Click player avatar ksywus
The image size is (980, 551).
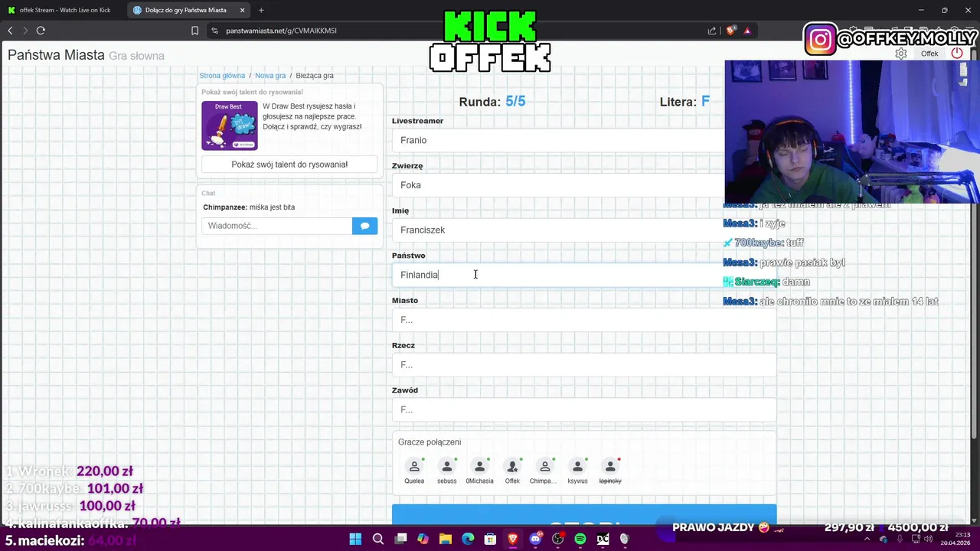pyautogui.click(x=577, y=466)
